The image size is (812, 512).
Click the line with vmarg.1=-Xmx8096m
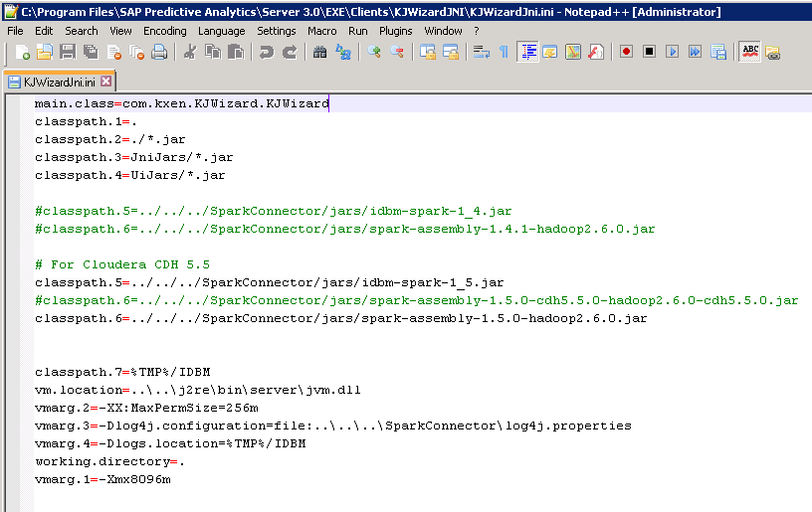(x=102, y=479)
